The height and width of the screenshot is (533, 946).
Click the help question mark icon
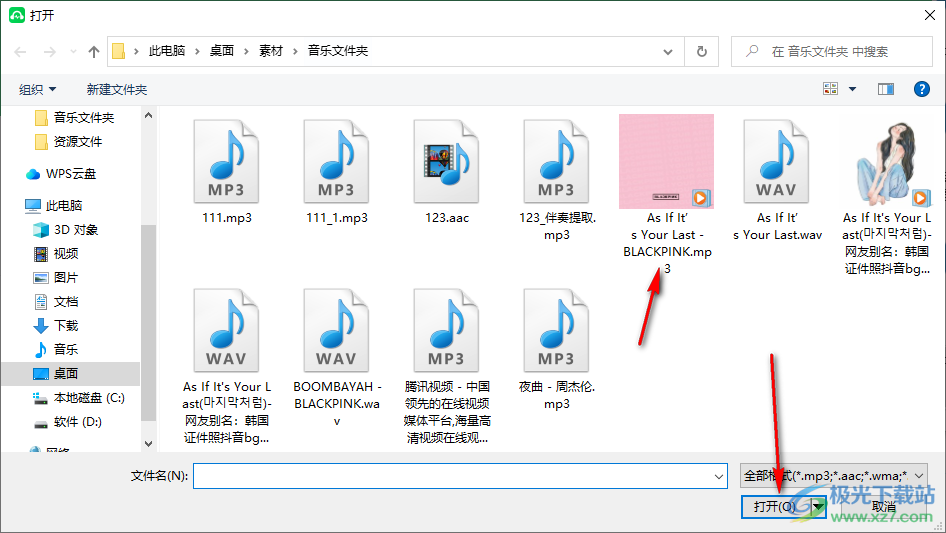click(x=922, y=89)
